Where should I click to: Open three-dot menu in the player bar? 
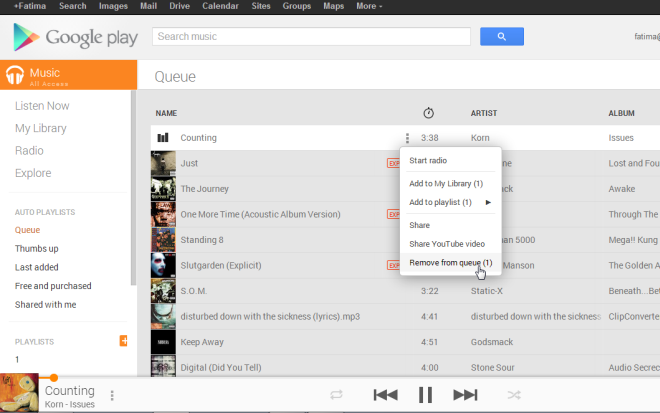pos(112,395)
